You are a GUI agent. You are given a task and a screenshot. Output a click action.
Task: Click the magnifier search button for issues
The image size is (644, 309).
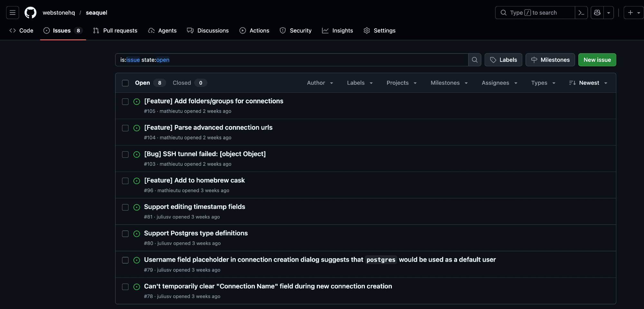click(x=475, y=60)
